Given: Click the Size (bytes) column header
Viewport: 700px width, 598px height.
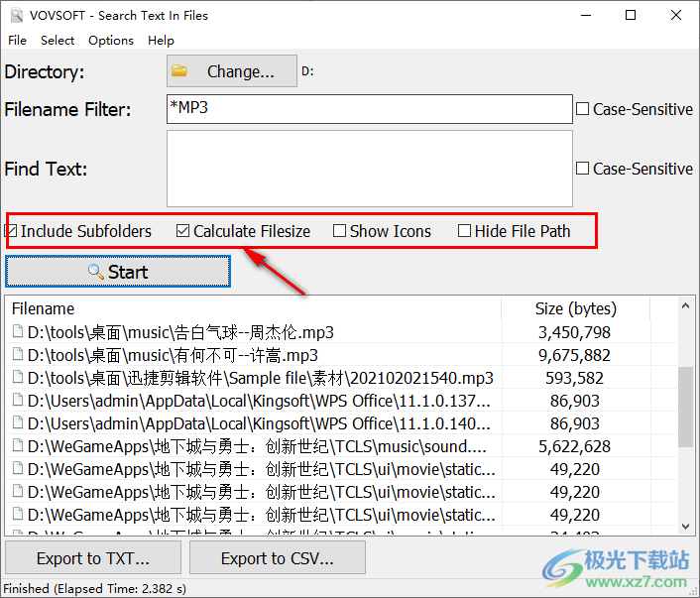Looking at the screenshot, I should click(x=575, y=308).
